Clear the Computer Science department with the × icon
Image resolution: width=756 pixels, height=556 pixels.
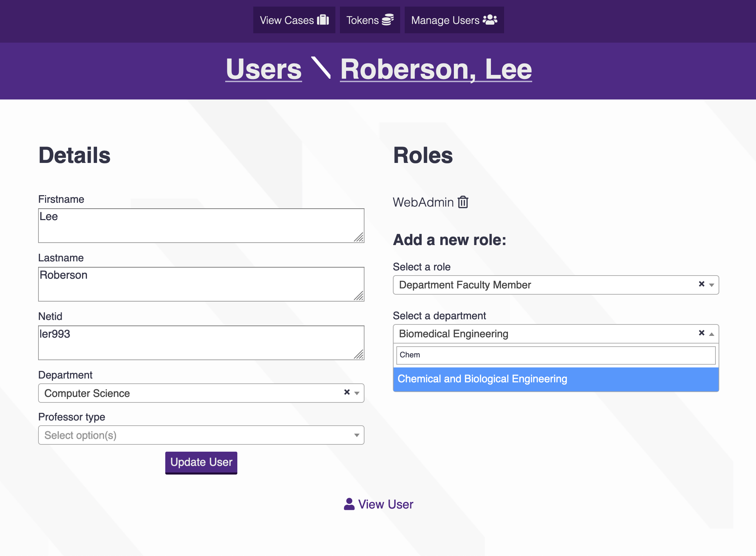[346, 392]
